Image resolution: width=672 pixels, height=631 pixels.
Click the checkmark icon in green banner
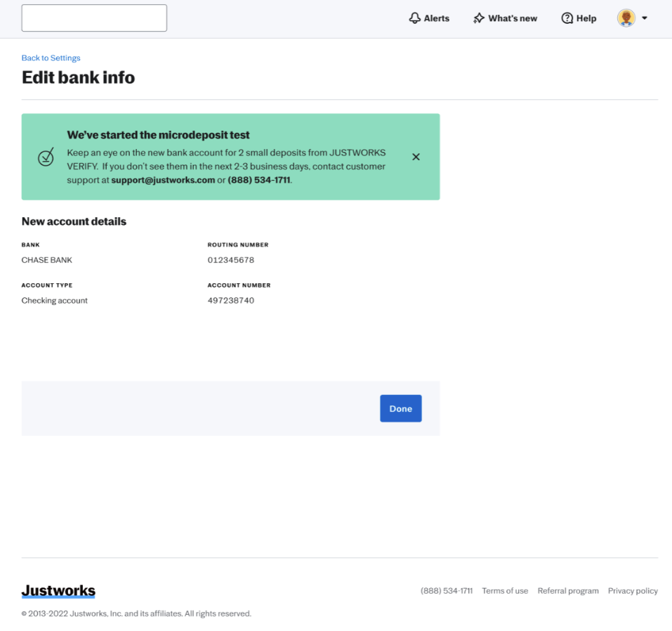(46, 157)
